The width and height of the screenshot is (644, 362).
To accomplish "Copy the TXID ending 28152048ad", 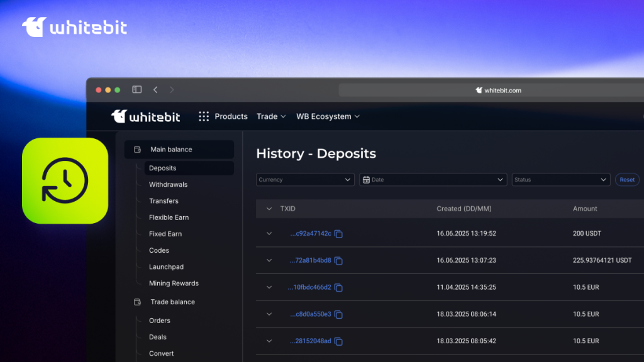I will click(x=338, y=341).
